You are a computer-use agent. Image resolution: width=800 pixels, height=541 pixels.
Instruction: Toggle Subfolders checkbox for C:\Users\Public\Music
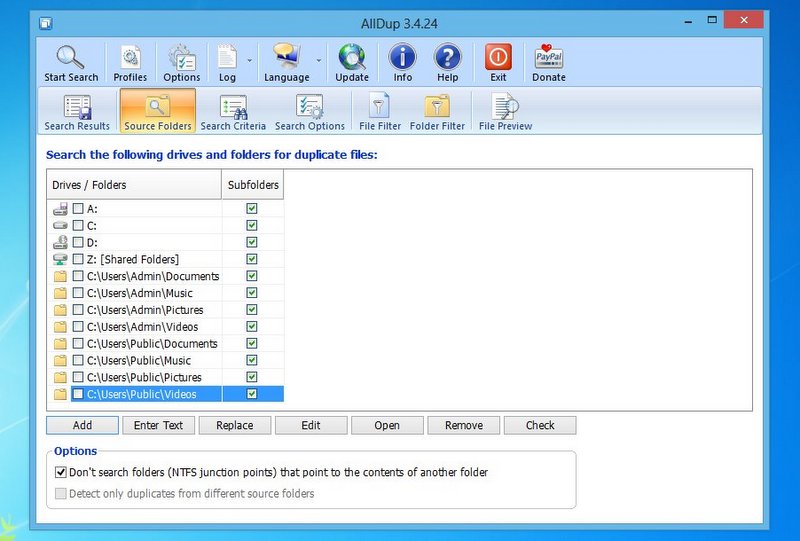[x=252, y=360]
